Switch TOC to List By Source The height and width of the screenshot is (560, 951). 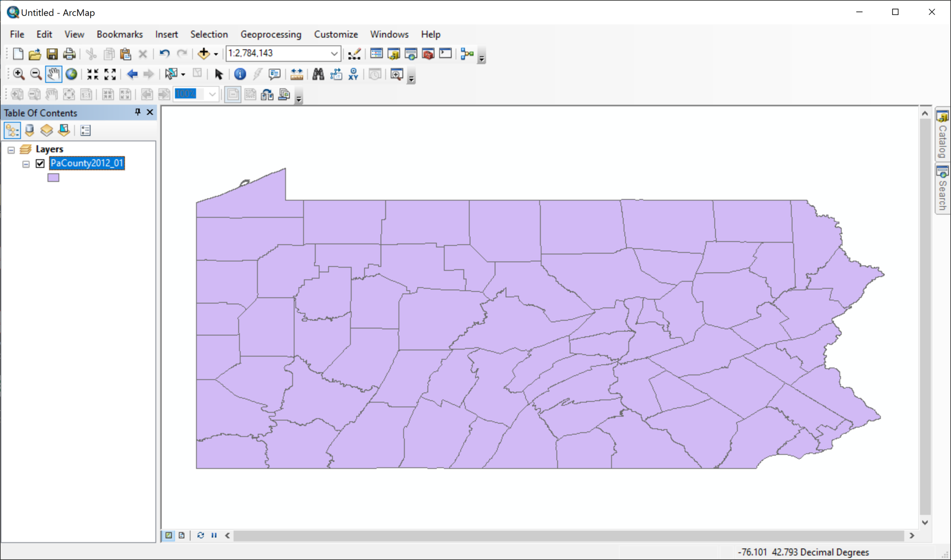(x=29, y=130)
